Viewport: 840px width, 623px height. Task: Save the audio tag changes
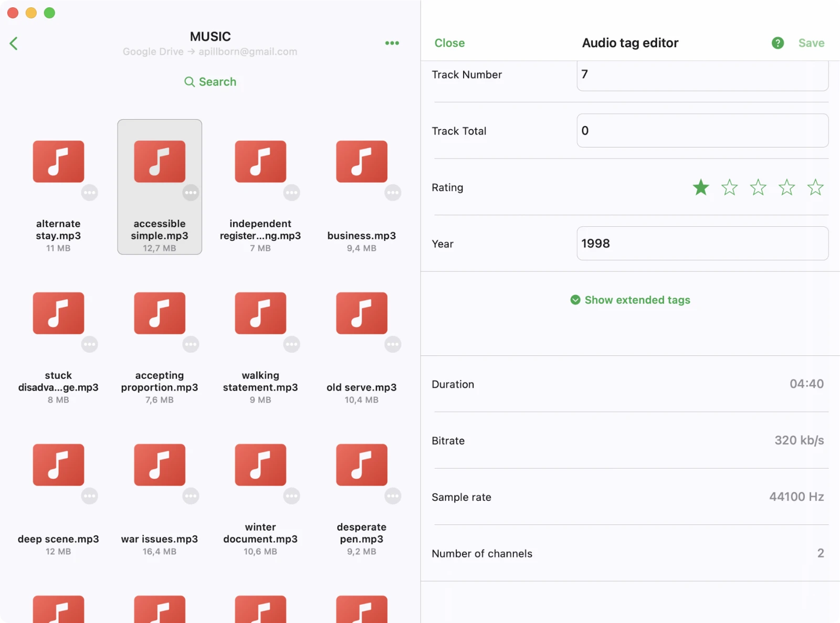(x=811, y=43)
